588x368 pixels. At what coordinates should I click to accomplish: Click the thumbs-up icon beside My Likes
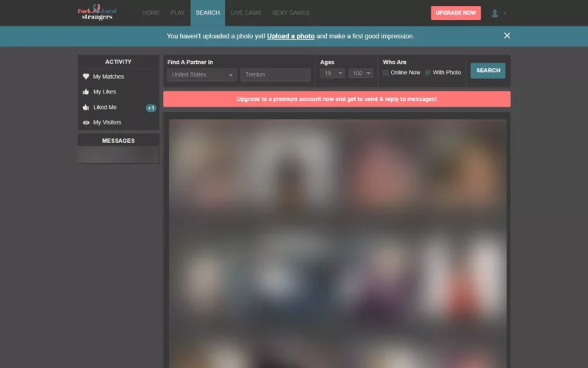tap(86, 91)
